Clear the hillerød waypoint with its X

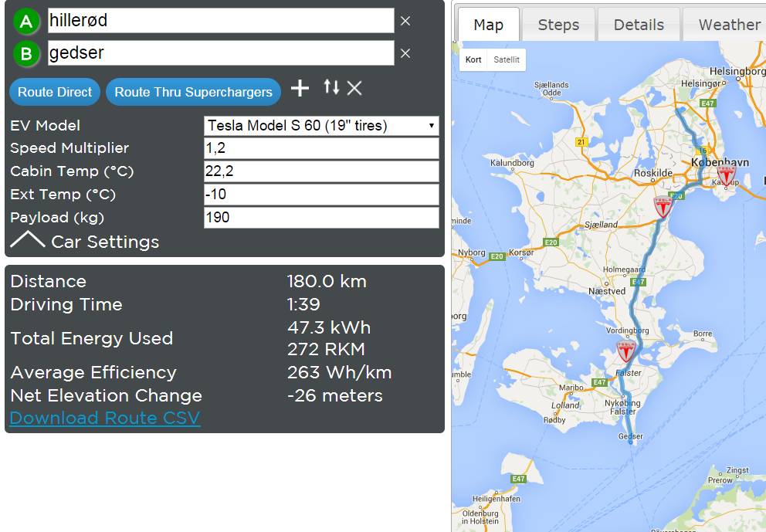(x=405, y=21)
